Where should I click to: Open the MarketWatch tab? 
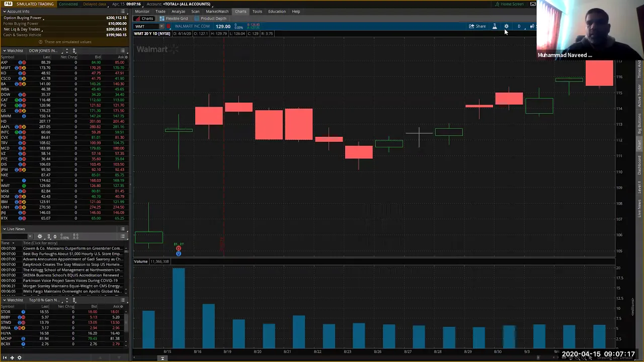click(217, 11)
